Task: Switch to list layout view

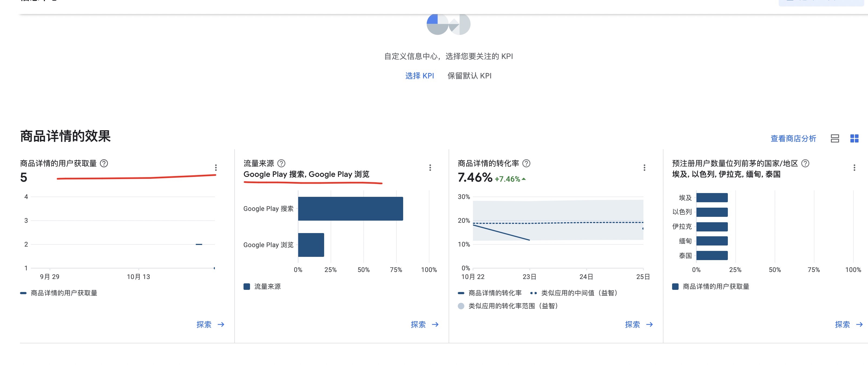Action: 835,138
